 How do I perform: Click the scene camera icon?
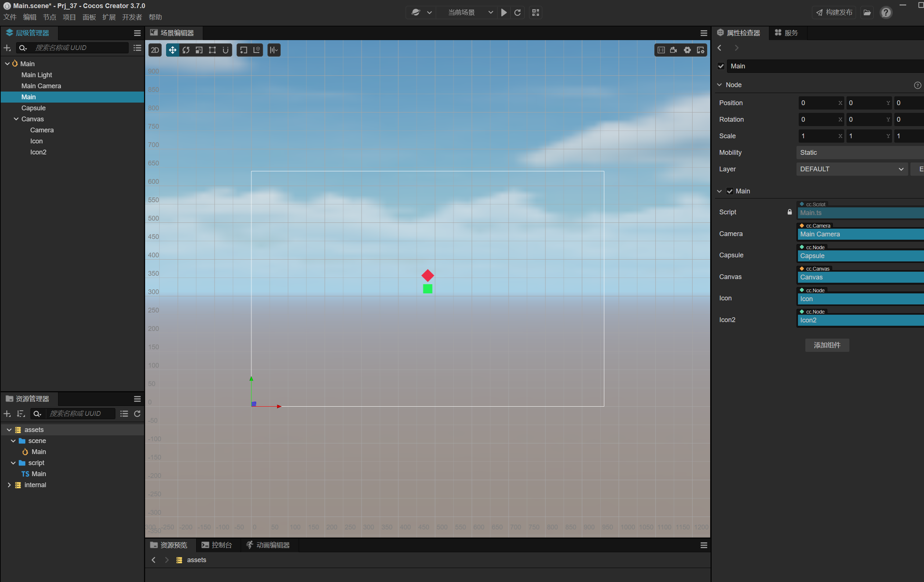coord(674,50)
